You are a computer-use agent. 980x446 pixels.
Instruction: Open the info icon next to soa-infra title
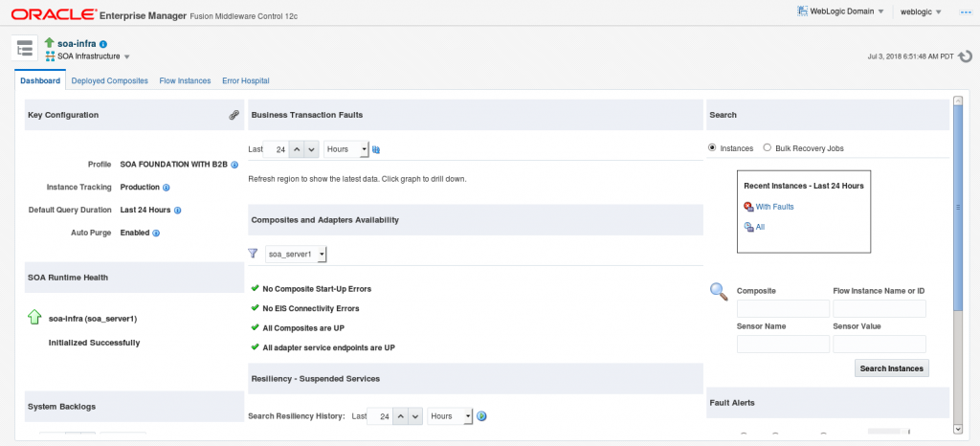tap(103, 44)
